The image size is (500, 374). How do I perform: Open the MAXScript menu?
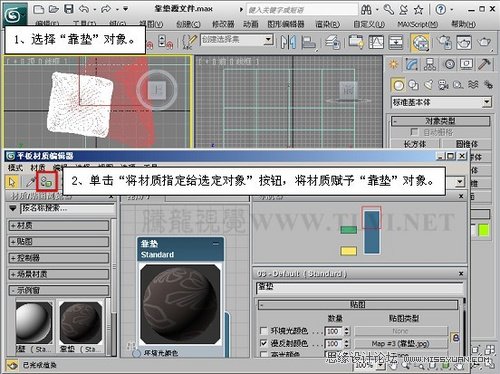pos(418,24)
